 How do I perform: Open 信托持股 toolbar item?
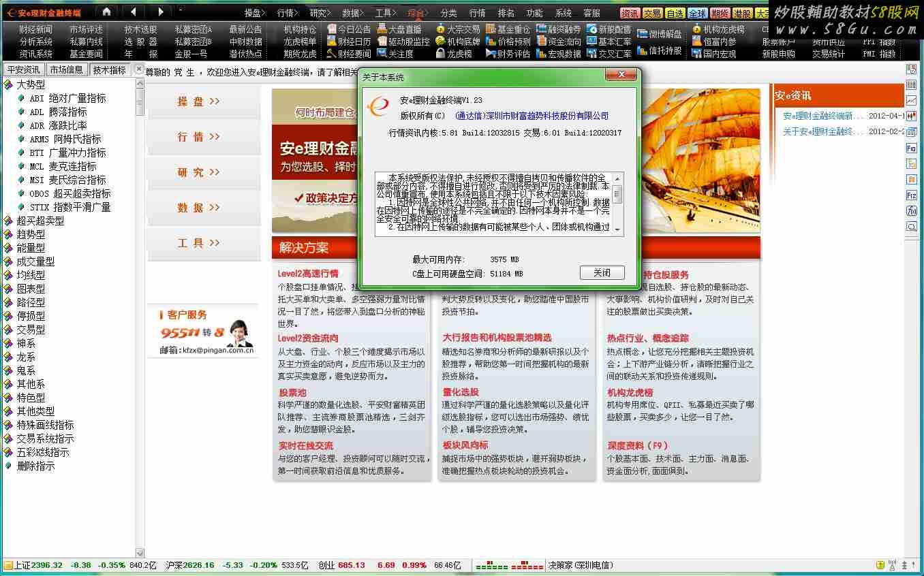pyautogui.click(x=660, y=50)
